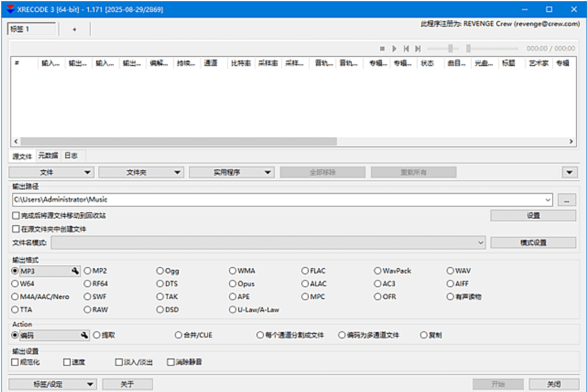Screen dimensions: 587x392
Task: Click the stop icon in playback controls
Action: tap(382, 48)
